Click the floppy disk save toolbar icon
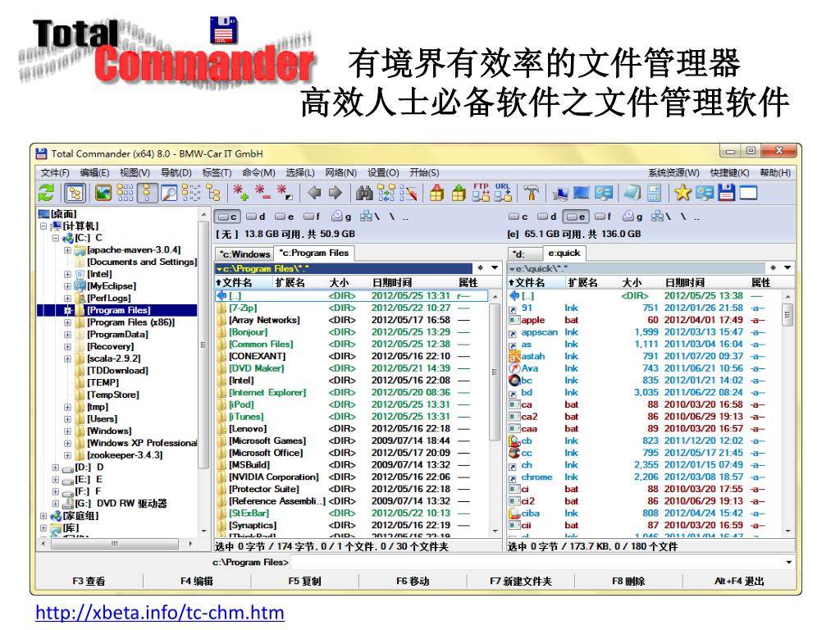Viewport: 840px width, 630px height. tap(726, 193)
